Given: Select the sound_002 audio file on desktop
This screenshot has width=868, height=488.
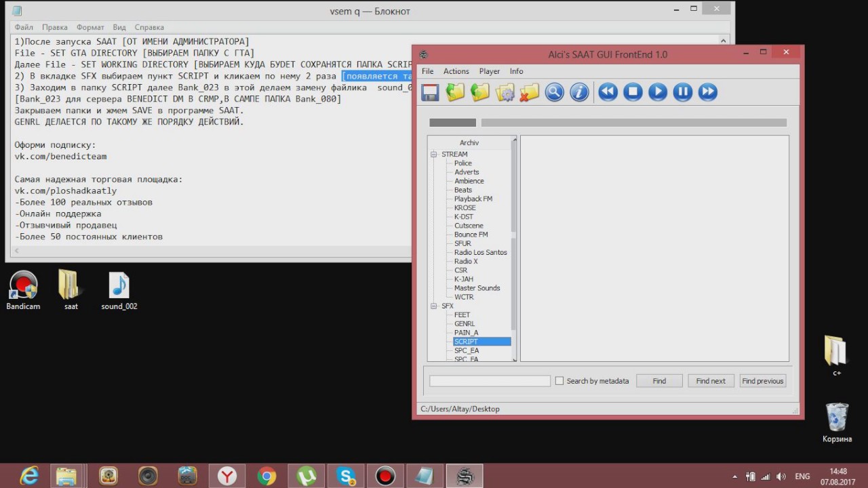Looking at the screenshot, I should tap(119, 290).
